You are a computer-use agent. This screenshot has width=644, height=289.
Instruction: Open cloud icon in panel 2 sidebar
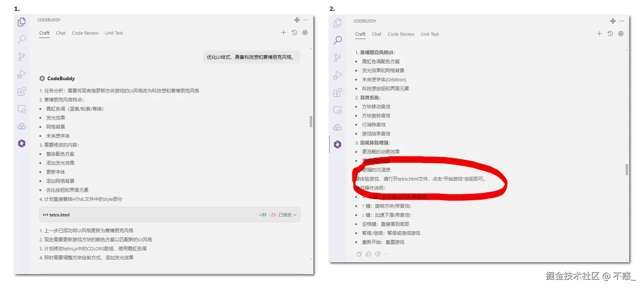point(338,127)
